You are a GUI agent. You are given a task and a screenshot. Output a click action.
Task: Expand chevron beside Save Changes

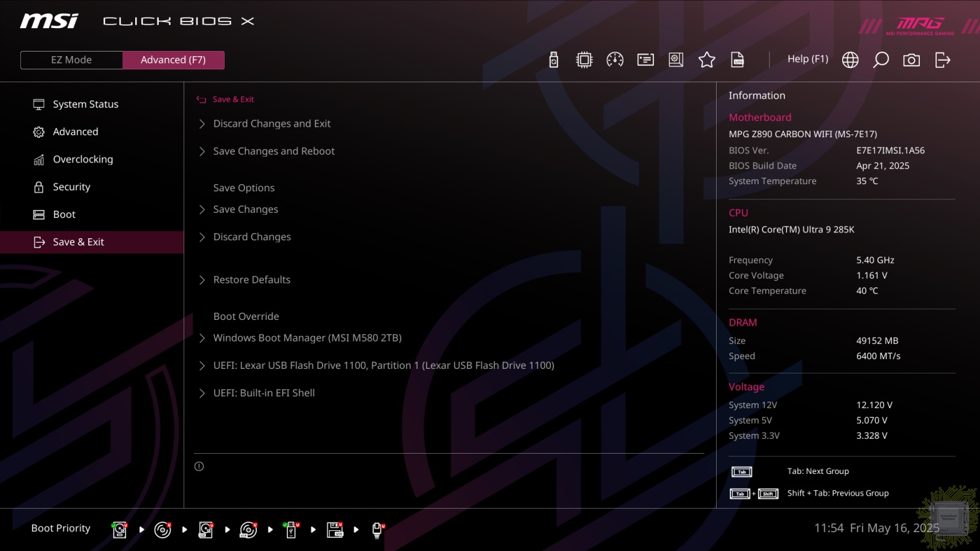click(x=202, y=210)
